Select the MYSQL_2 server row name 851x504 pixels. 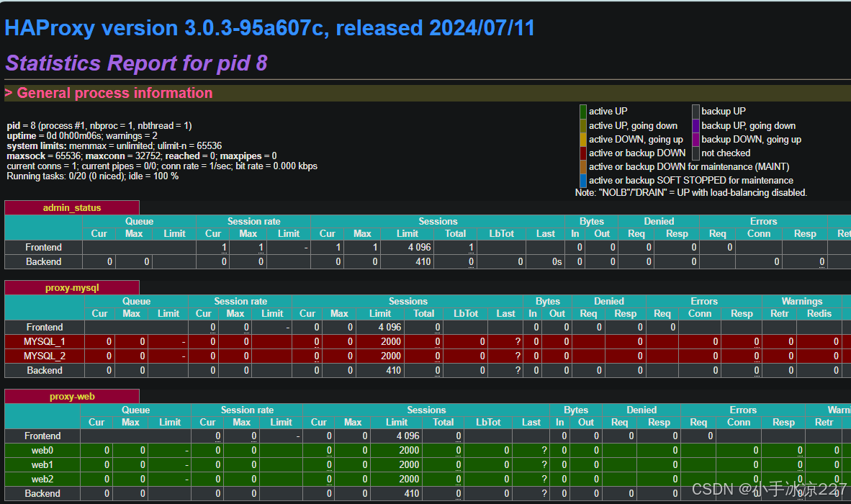pos(45,356)
